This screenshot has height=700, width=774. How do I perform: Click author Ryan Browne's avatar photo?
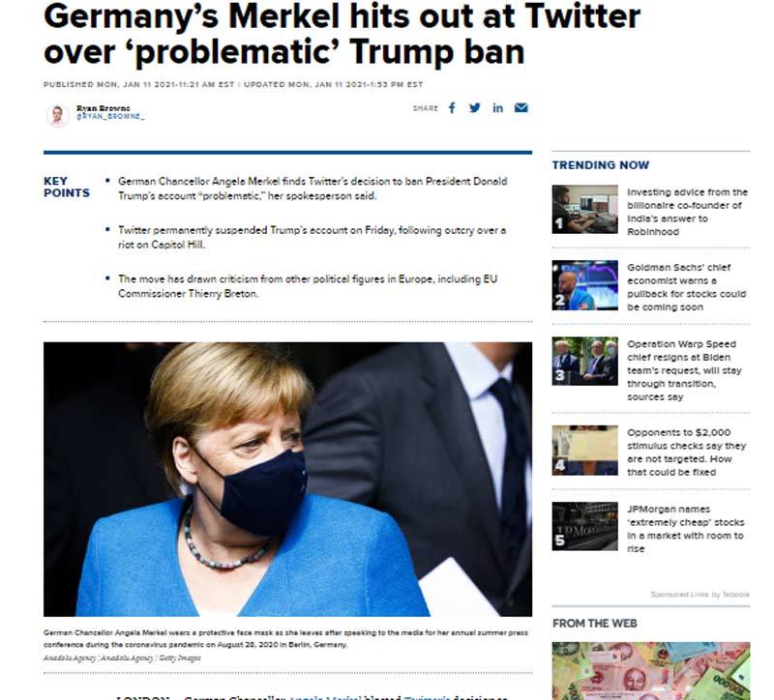coord(58,116)
